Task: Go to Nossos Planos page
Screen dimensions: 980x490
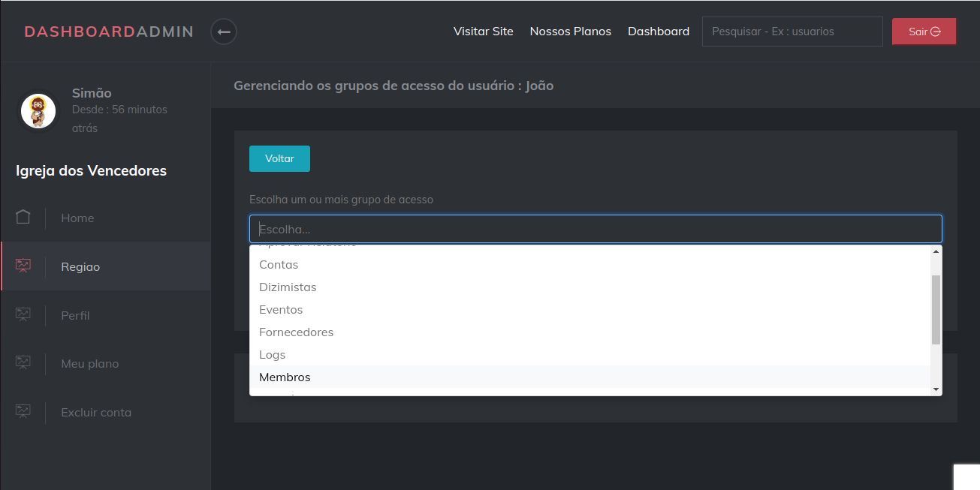Action: [571, 32]
